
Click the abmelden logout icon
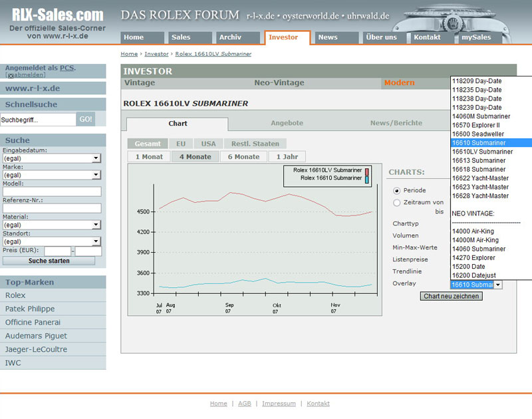click(x=11, y=76)
